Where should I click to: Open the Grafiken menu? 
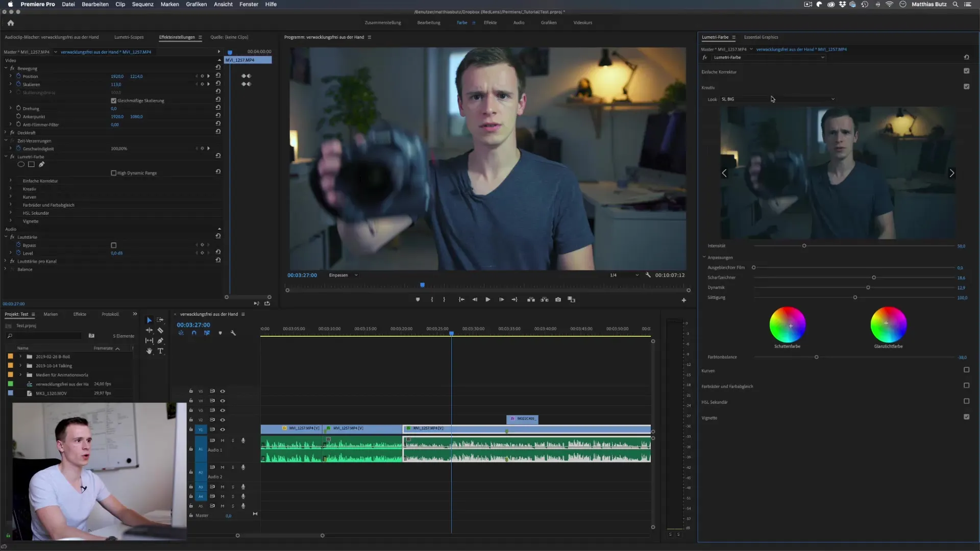pyautogui.click(x=197, y=4)
